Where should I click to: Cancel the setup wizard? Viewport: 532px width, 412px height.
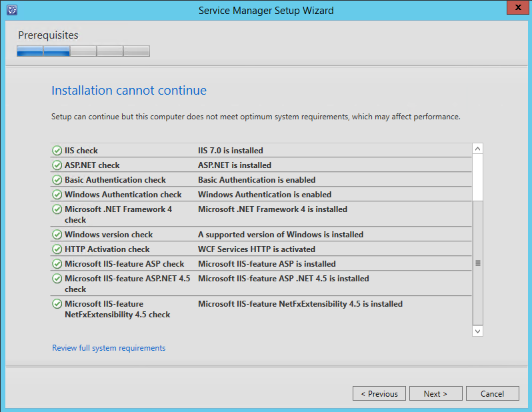click(492, 394)
